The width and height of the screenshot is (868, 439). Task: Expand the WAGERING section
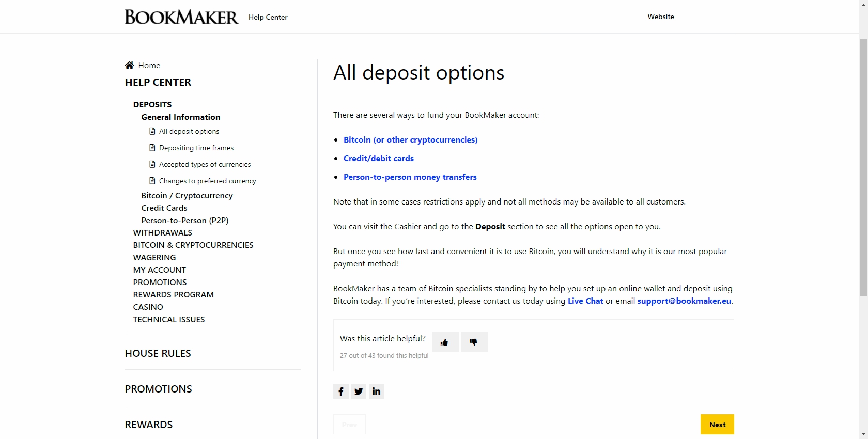click(154, 257)
